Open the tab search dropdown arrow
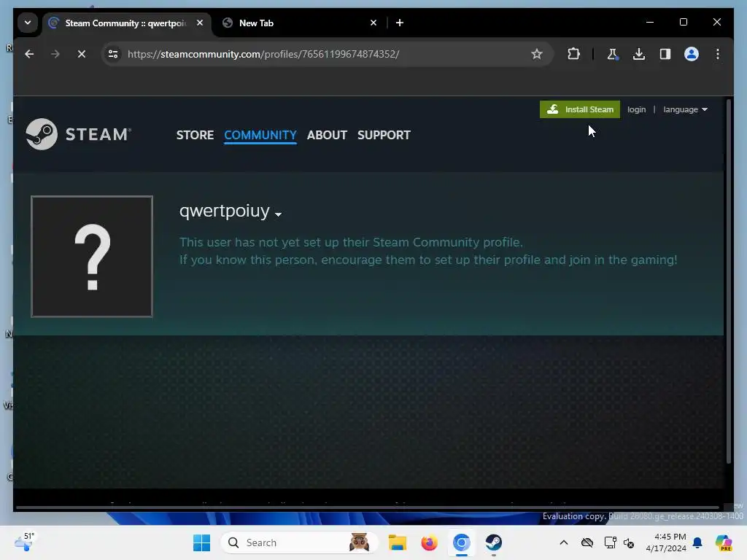Image resolution: width=747 pixels, height=560 pixels. 28,23
